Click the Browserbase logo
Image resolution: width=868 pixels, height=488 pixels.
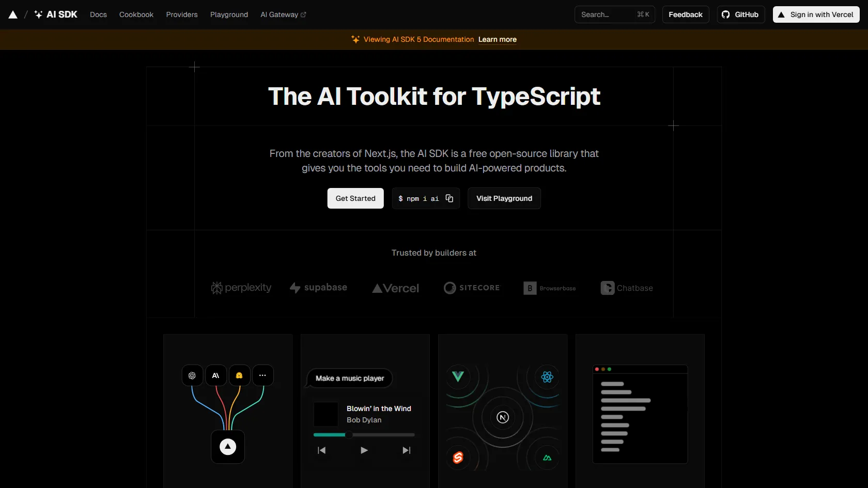[x=549, y=288]
